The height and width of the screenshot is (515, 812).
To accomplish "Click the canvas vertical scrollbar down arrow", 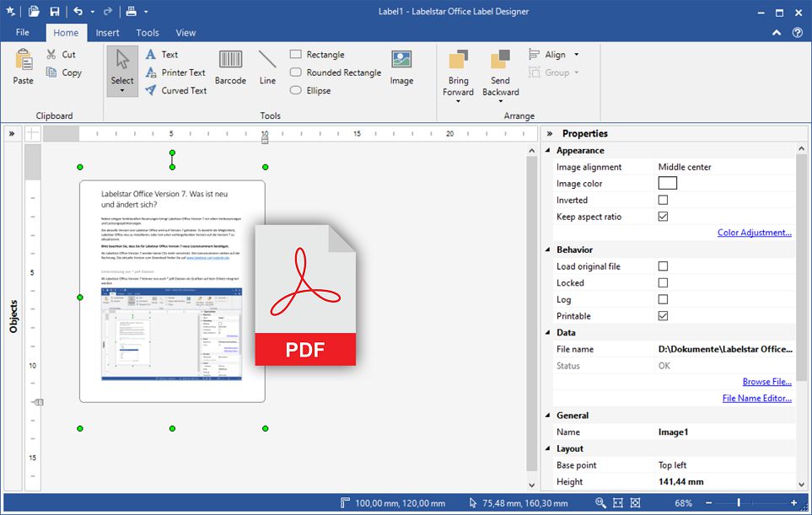I will [532, 485].
